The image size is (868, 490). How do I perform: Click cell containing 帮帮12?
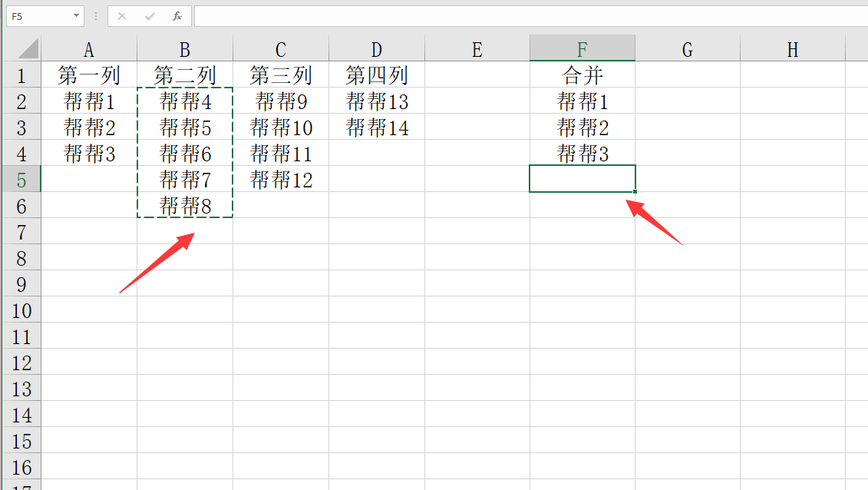[x=281, y=180]
